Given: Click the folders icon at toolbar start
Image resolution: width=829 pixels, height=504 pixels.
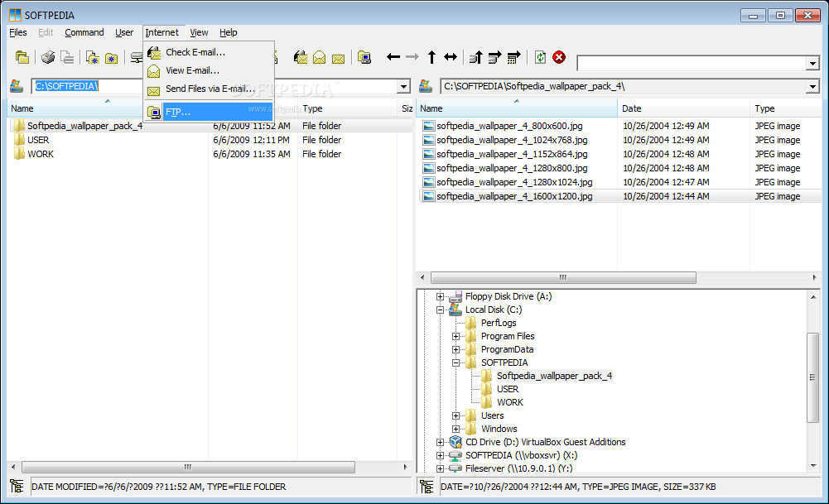Looking at the screenshot, I should tap(22, 57).
